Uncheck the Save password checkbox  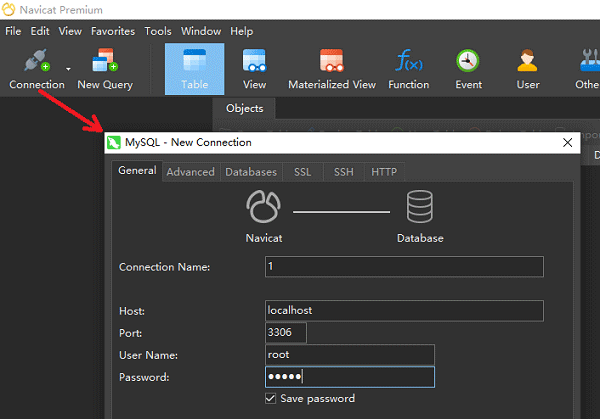pyautogui.click(x=270, y=398)
